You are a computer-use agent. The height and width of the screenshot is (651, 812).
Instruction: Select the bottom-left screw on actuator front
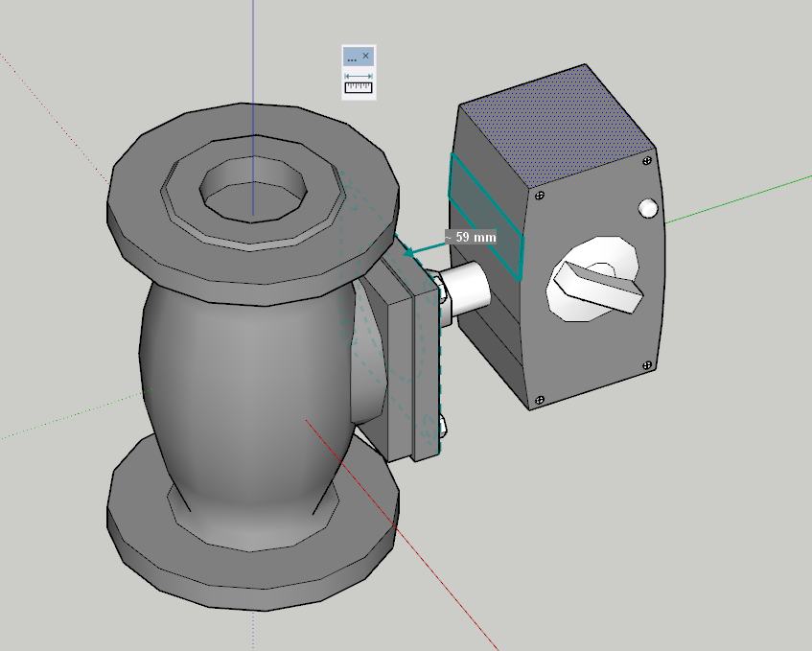pos(540,399)
